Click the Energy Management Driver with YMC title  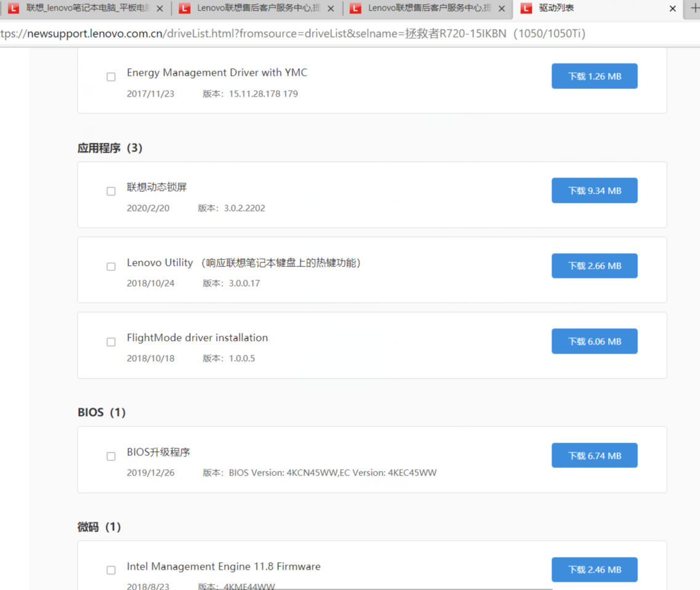(217, 72)
